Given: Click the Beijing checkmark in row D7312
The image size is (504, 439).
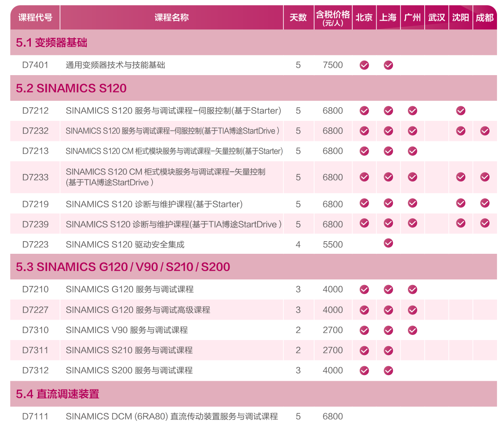Looking at the screenshot, I should coord(364,371).
